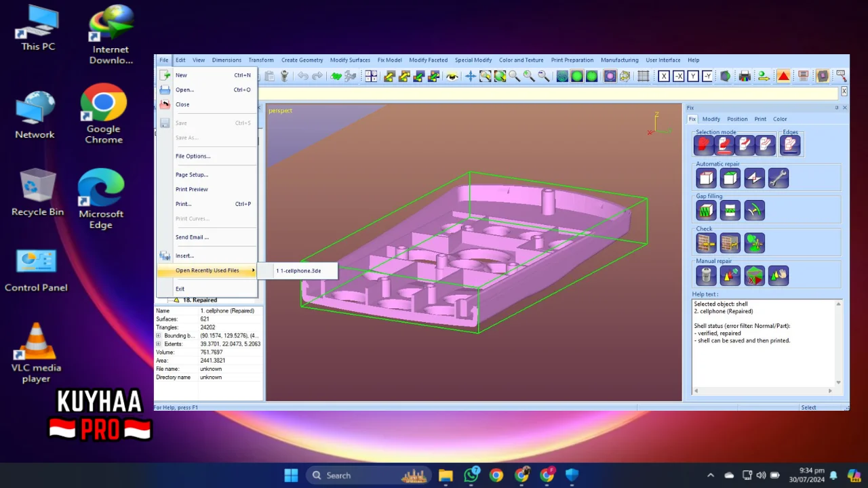Click the first brick wall Check icon
Image resolution: width=868 pixels, height=488 pixels.
pos(706,243)
